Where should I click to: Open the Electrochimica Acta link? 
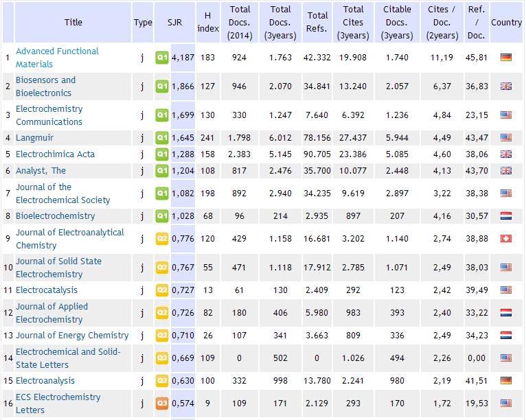click(x=55, y=154)
